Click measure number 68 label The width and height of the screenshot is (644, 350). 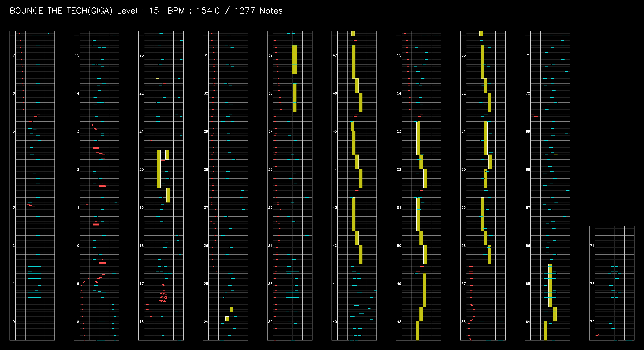[528, 170]
